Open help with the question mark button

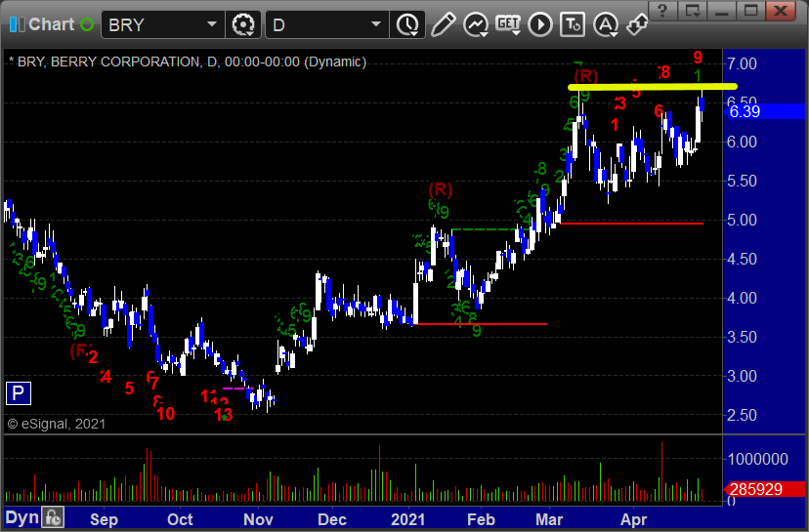click(x=663, y=11)
